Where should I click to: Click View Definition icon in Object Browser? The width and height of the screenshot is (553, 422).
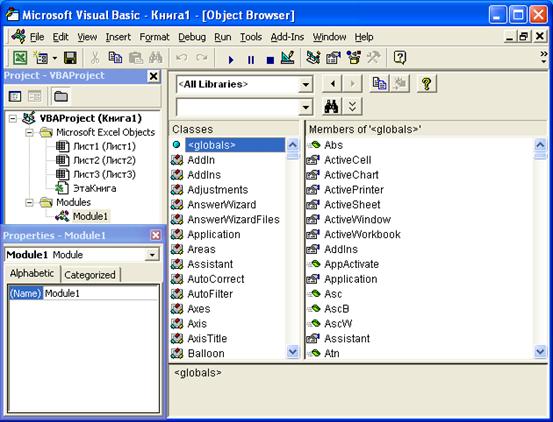pyautogui.click(x=400, y=84)
